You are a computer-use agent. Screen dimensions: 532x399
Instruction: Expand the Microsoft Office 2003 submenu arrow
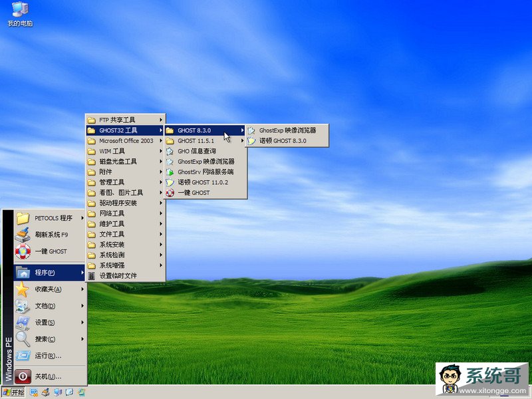[161, 141]
